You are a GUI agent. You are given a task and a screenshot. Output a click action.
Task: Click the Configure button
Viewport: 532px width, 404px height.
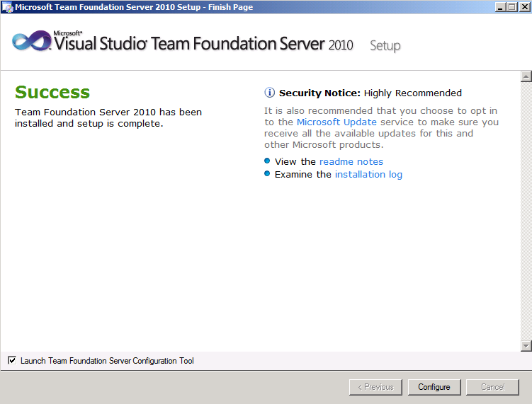point(434,387)
